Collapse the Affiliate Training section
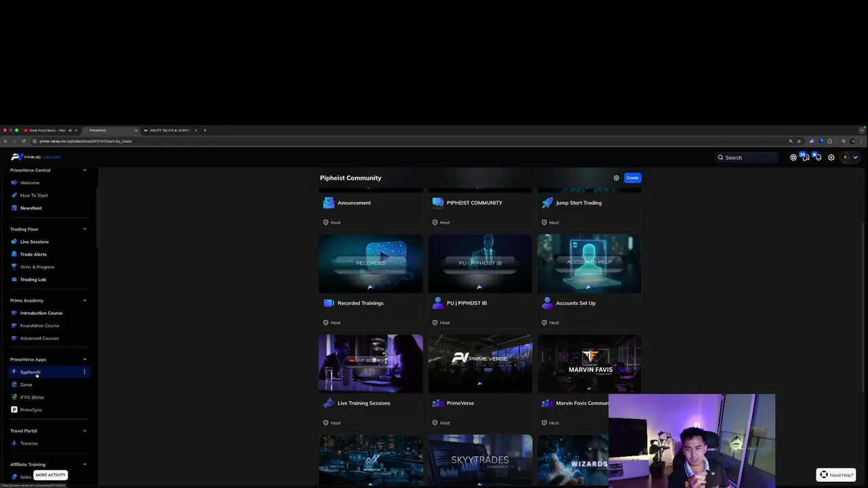The height and width of the screenshot is (488, 868). pyautogui.click(x=85, y=464)
